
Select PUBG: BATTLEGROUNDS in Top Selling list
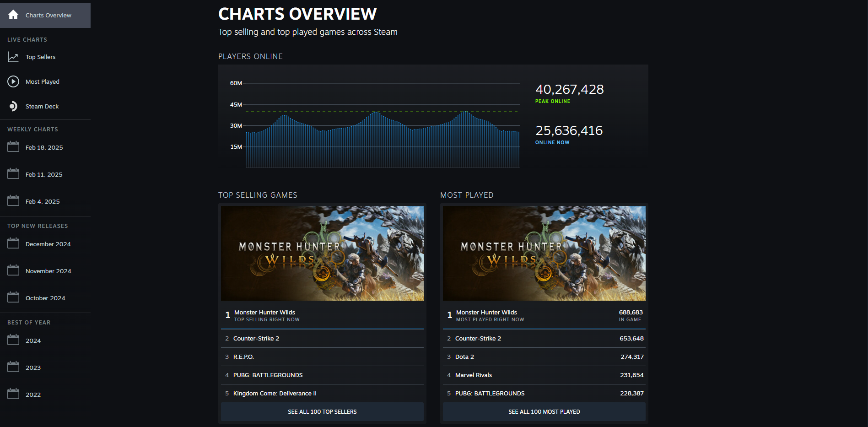322,375
